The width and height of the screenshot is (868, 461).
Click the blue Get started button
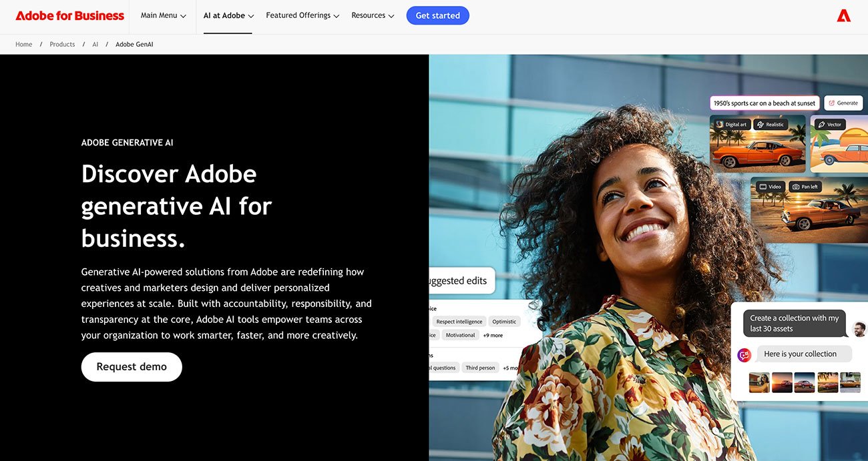(438, 15)
